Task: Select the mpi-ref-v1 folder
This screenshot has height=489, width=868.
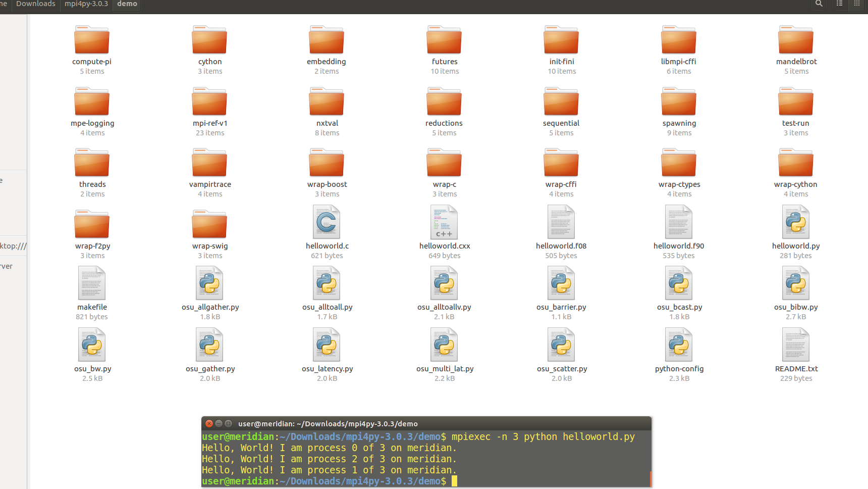Action: click(x=209, y=102)
